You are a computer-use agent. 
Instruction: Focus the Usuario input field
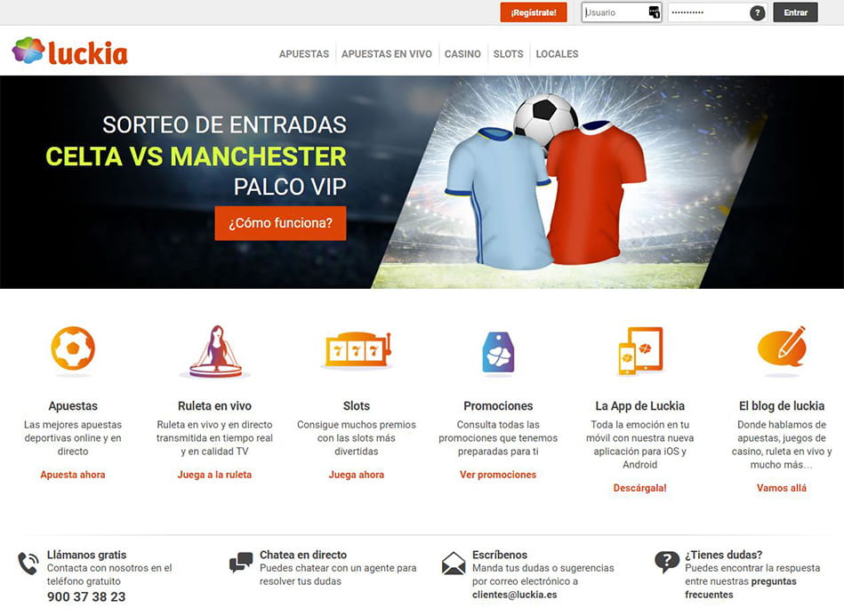click(x=622, y=12)
